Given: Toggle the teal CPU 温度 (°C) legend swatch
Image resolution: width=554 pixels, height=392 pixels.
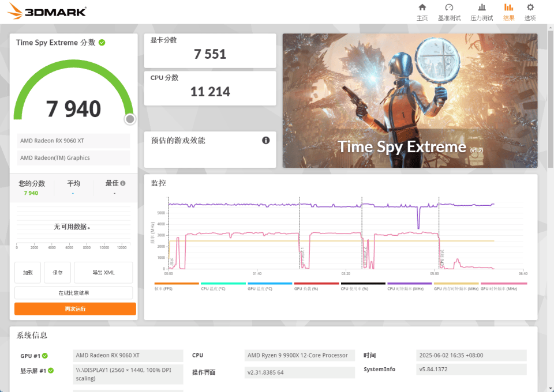Looking at the screenshot, I should click(x=223, y=283).
